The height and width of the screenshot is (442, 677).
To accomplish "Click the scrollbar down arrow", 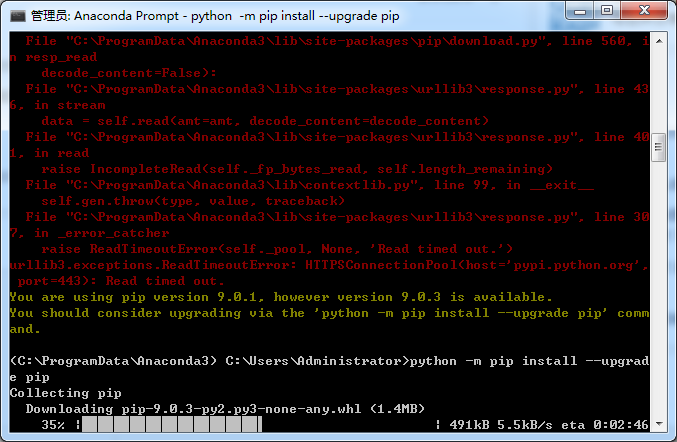I will click(x=659, y=424).
